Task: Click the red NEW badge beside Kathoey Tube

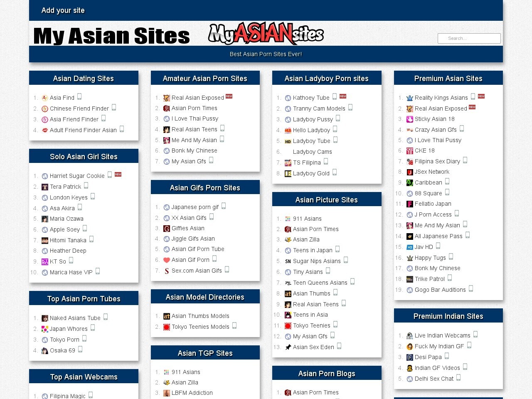Action: click(x=343, y=96)
